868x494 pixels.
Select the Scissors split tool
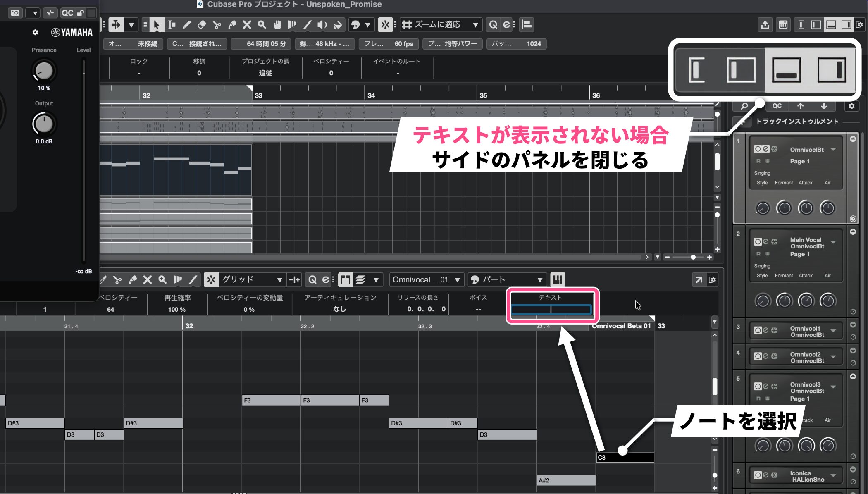(x=217, y=25)
